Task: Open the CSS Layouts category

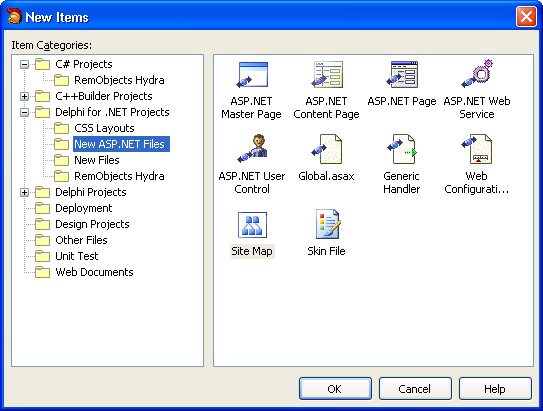Action: 104,128
